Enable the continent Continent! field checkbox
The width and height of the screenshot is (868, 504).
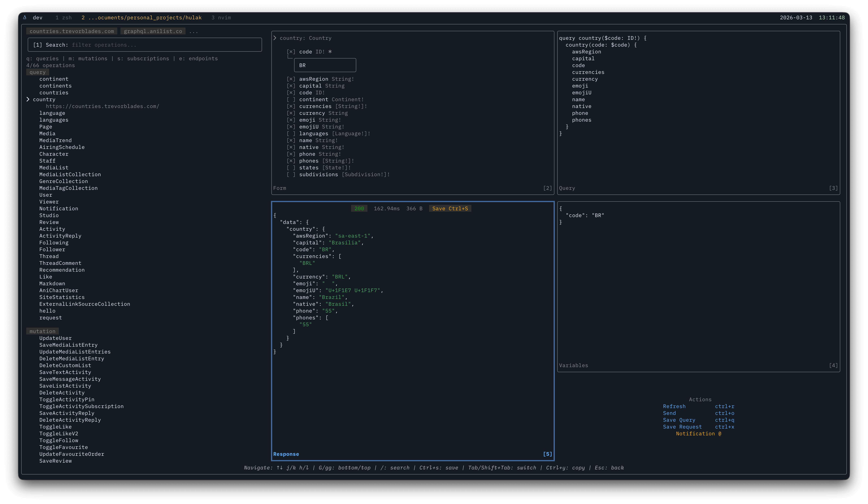(291, 100)
